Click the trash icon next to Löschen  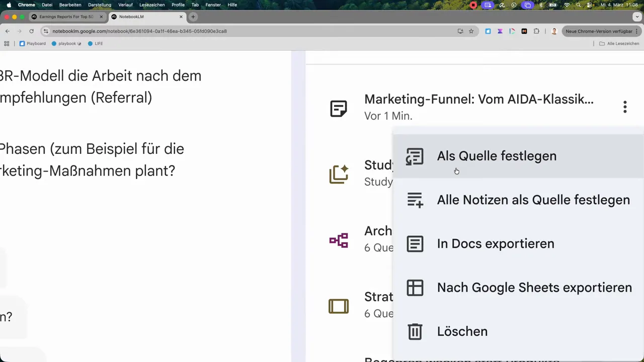pos(415,331)
